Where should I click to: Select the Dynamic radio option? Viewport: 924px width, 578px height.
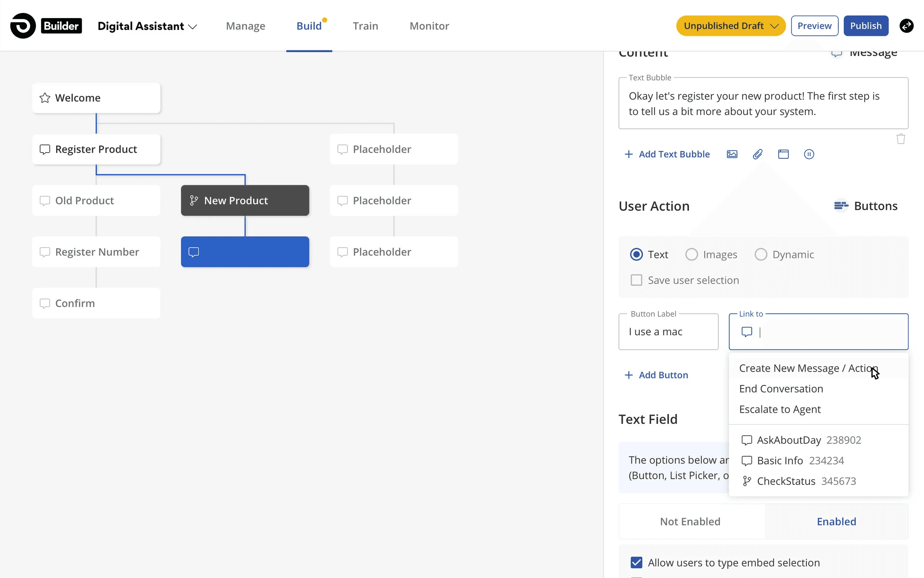(761, 254)
